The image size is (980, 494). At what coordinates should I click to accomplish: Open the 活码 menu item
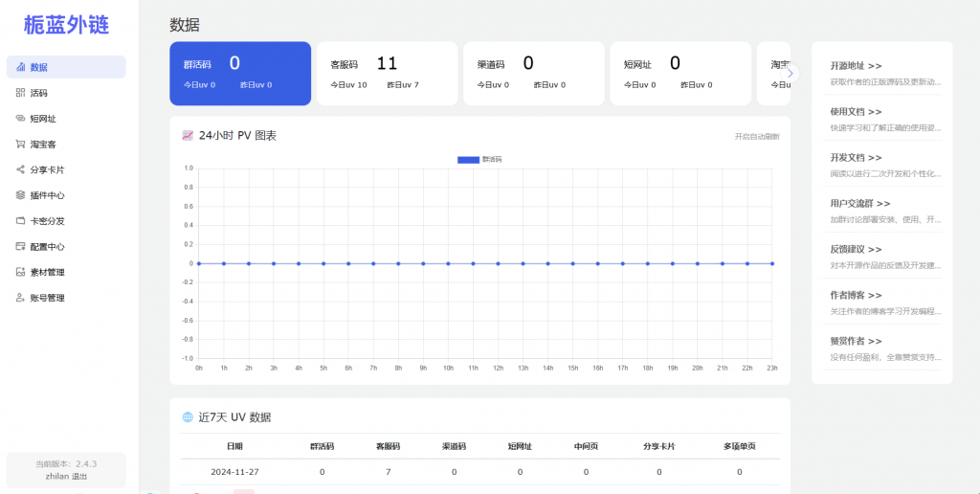[66, 93]
